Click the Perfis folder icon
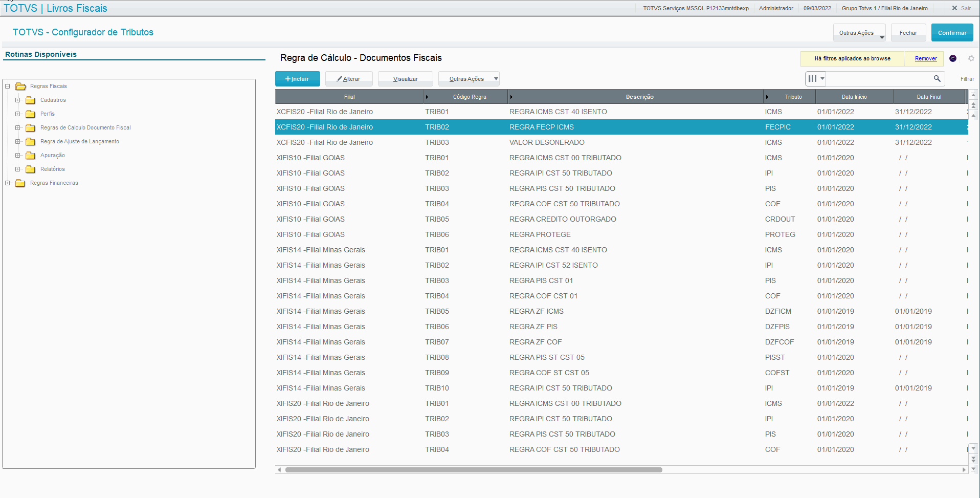This screenshot has height=498, width=980. tap(31, 114)
